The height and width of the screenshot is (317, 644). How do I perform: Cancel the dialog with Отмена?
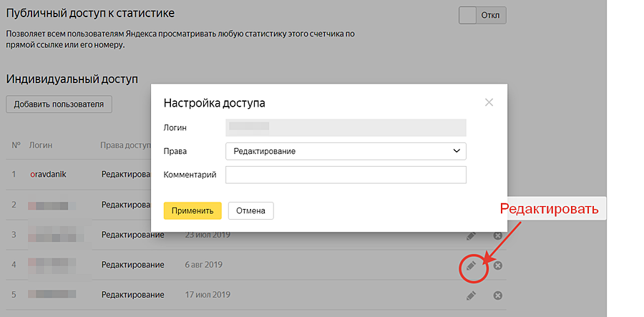(250, 210)
